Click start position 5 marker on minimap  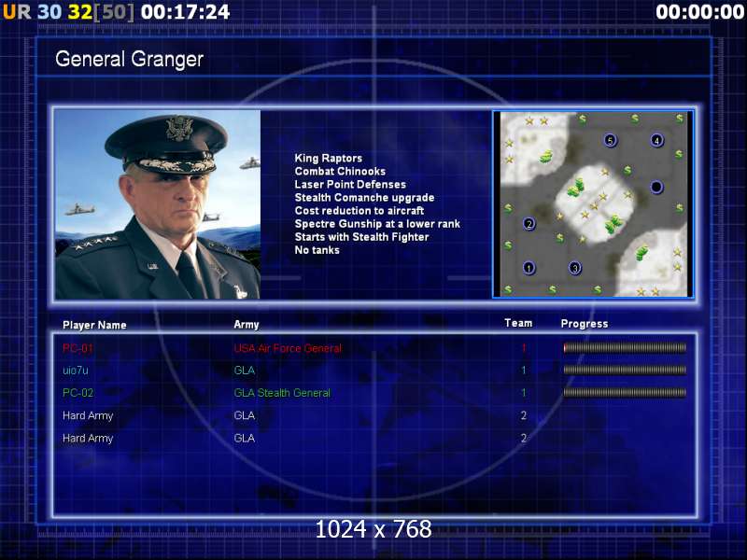611,141
